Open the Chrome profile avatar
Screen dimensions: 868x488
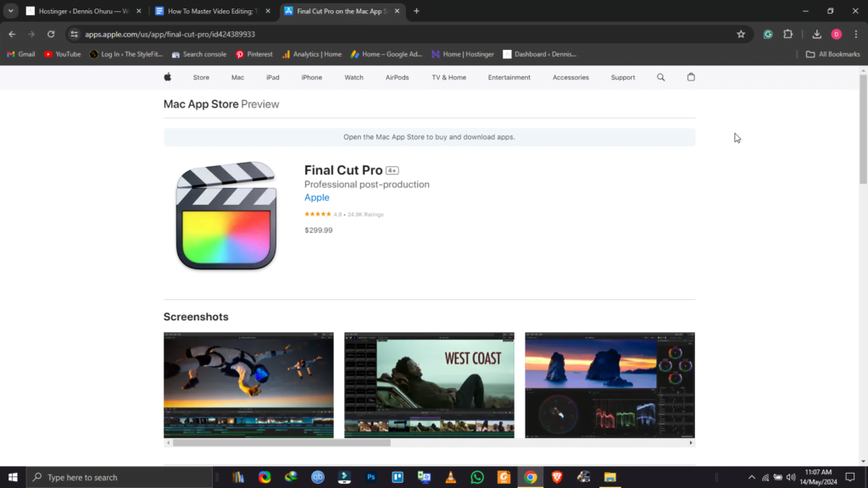pos(837,34)
